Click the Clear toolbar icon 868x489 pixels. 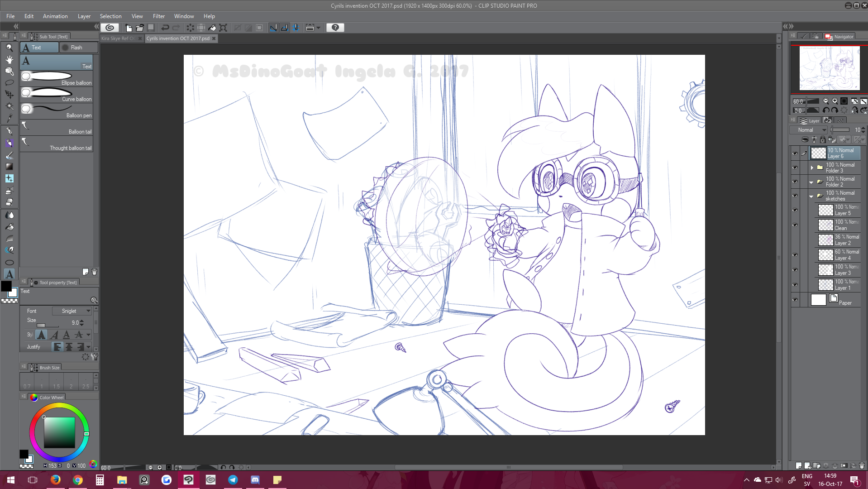point(190,28)
